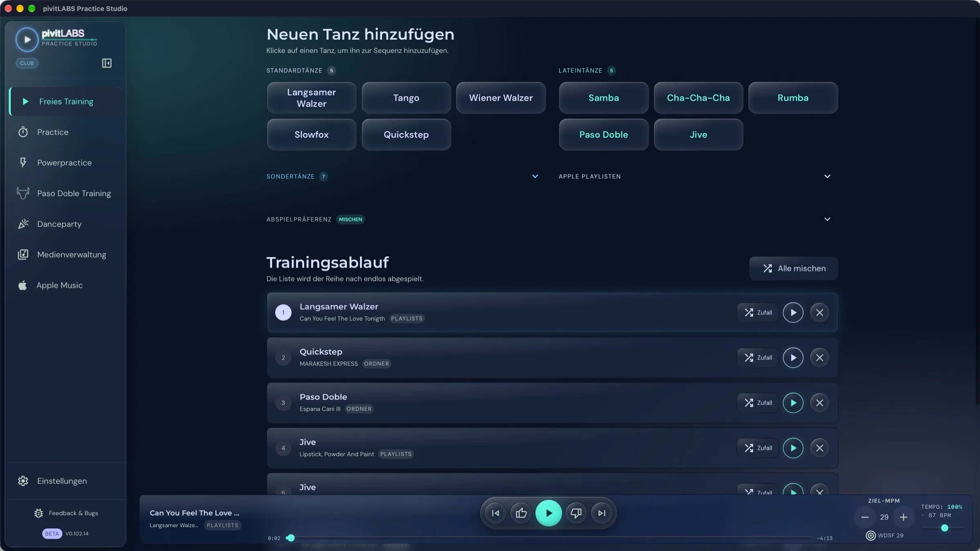980x551 pixels.
Task: Adjust the tempo slider handle
Action: [x=944, y=528]
